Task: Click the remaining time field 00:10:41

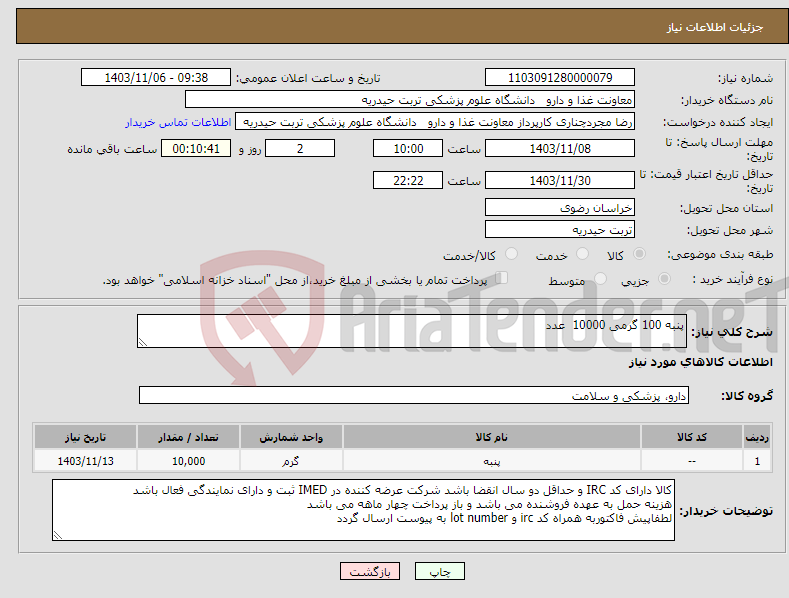Action: point(196,148)
